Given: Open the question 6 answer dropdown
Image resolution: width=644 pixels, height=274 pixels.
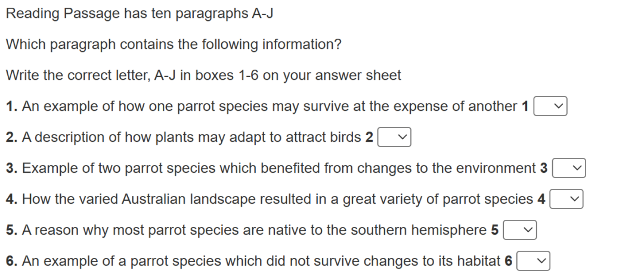Looking at the screenshot, I should pyautogui.click(x=533, y=261).
